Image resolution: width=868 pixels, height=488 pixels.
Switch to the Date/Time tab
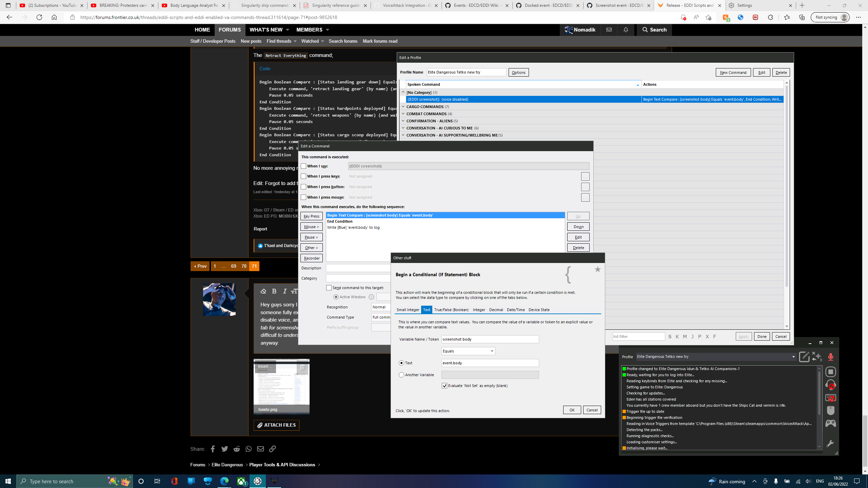516,310
